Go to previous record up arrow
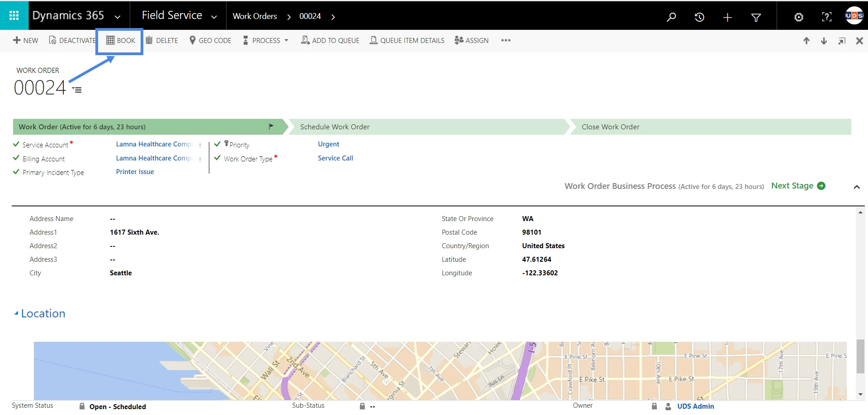Viewport: 868px width, 415px height. point(807,41)
